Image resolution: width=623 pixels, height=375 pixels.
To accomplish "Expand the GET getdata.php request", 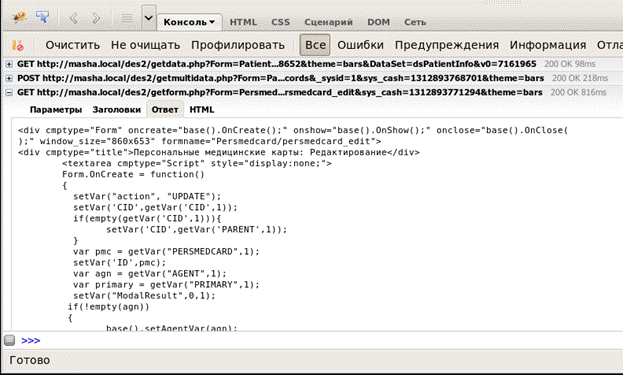I will click(9, 64).
